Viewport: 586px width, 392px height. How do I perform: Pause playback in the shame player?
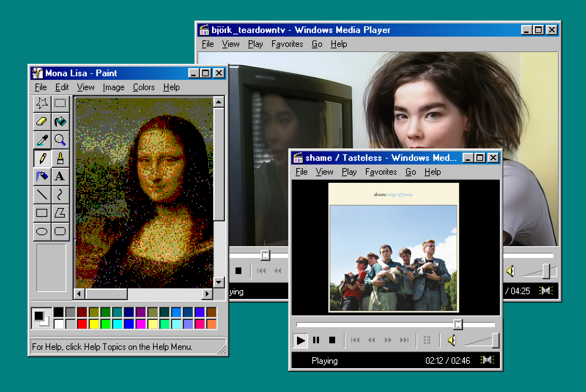click(316, 340)
